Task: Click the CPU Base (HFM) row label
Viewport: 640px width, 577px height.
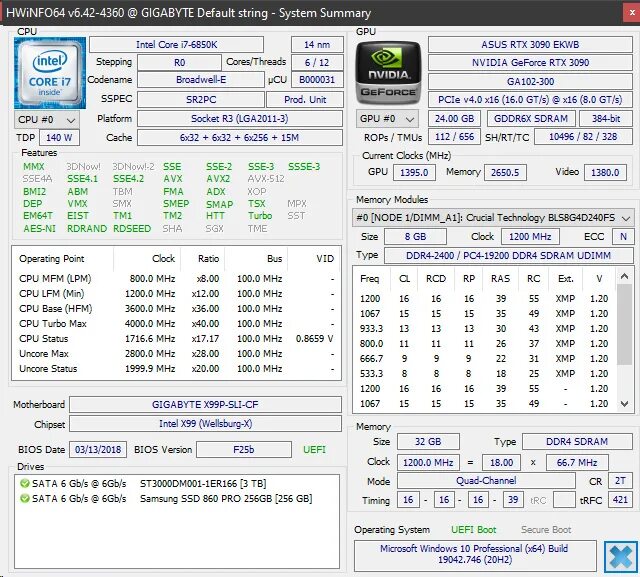Action: (x=56, y=308)
